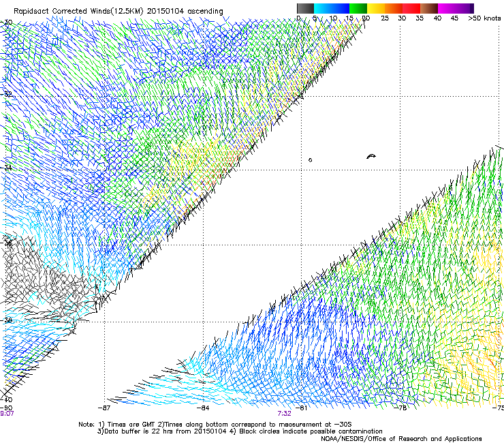
Task: Click the '-84' longitude axis label
Action: pos(203,408)
